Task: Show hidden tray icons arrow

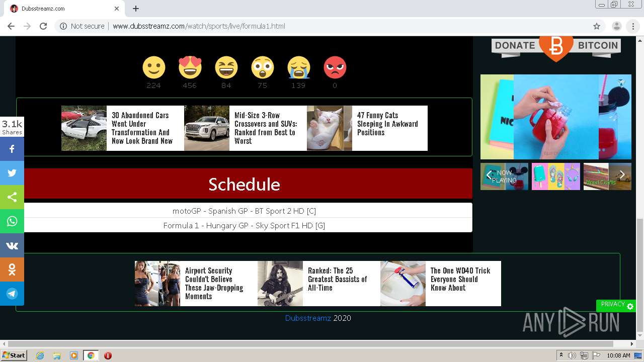Action: pyautogui.click(x=561, y=355)
